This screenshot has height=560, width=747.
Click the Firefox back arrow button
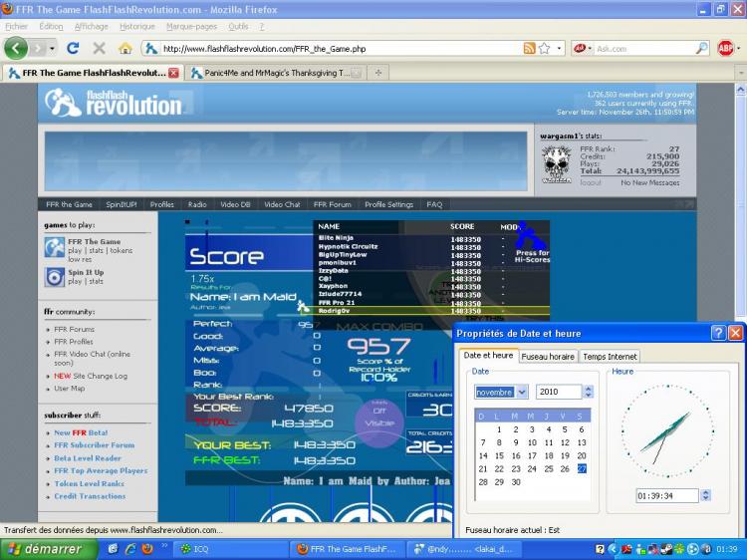pos(16,48)
